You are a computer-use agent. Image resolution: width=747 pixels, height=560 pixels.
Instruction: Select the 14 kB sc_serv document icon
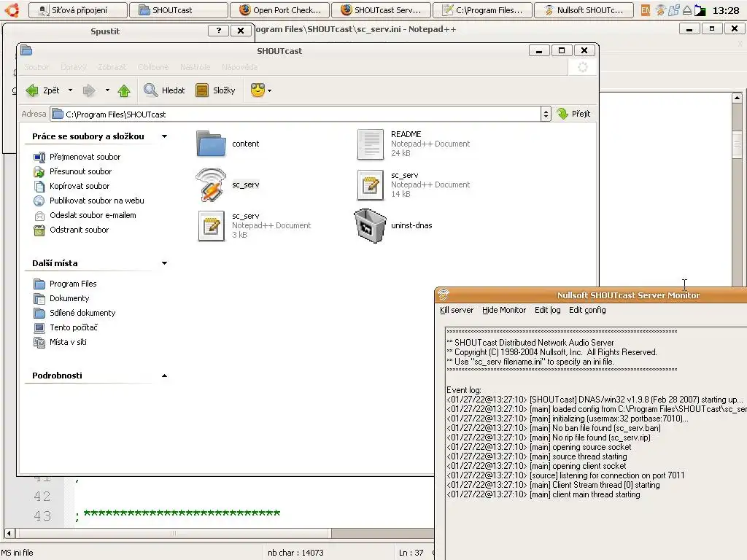[x=370, y=184]
